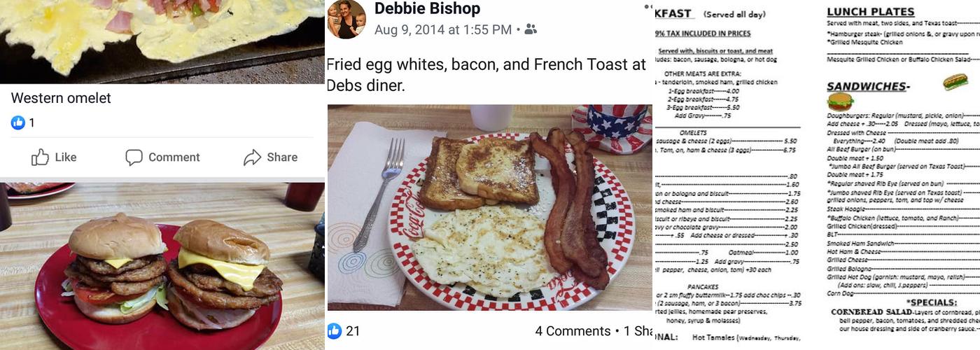Open the stacked cheeseburgers photo

(x=162, y=266)
